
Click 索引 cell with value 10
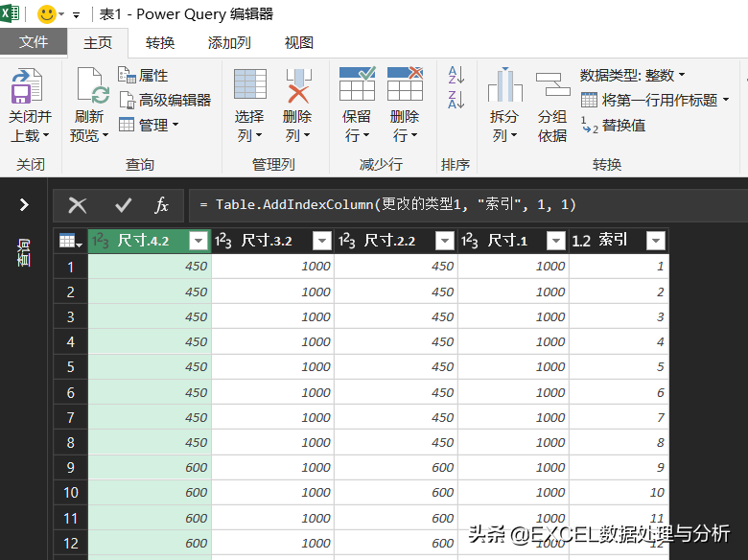(619, 492)
